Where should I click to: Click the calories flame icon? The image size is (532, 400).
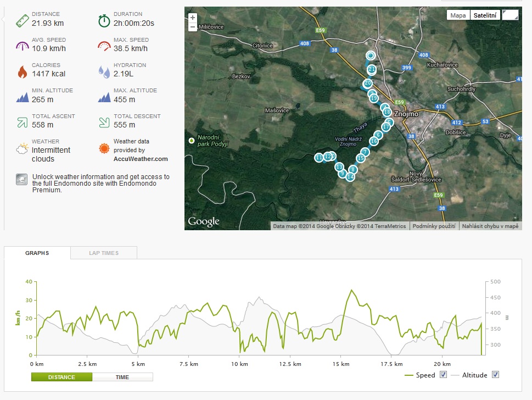pos(23,71)
